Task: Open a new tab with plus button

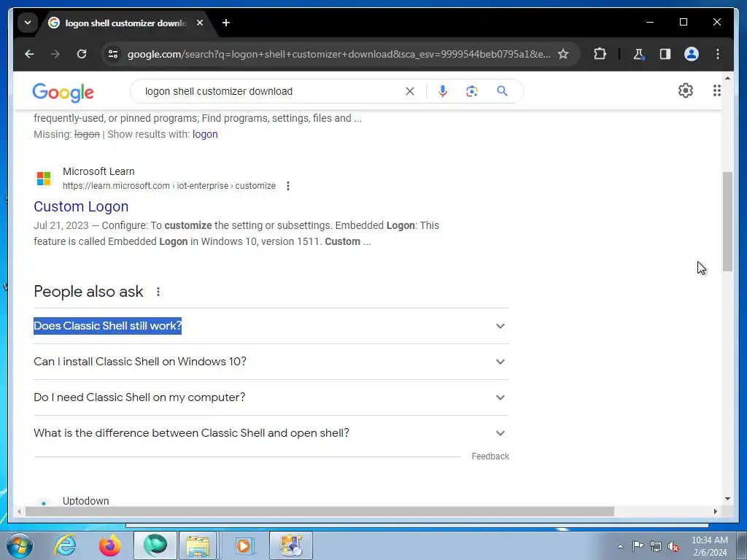Action: [226, 23]
